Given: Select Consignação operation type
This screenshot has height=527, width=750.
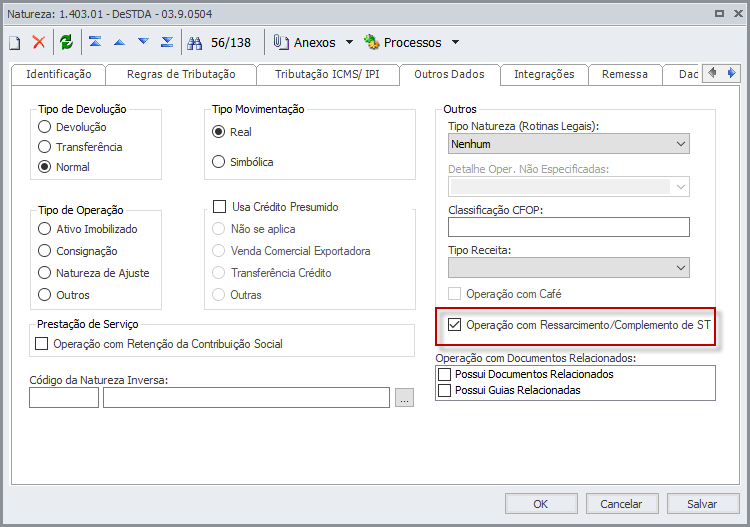Looking at the screenshot, I should click(44, 251).
